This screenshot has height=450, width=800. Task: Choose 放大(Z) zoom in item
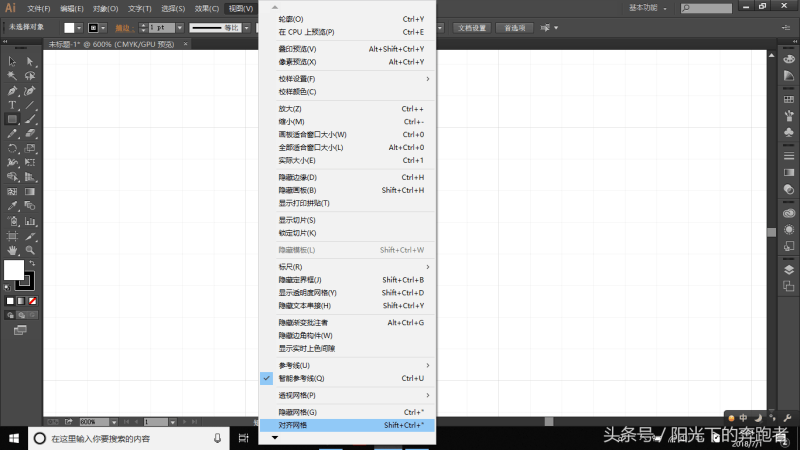[347, 109]
